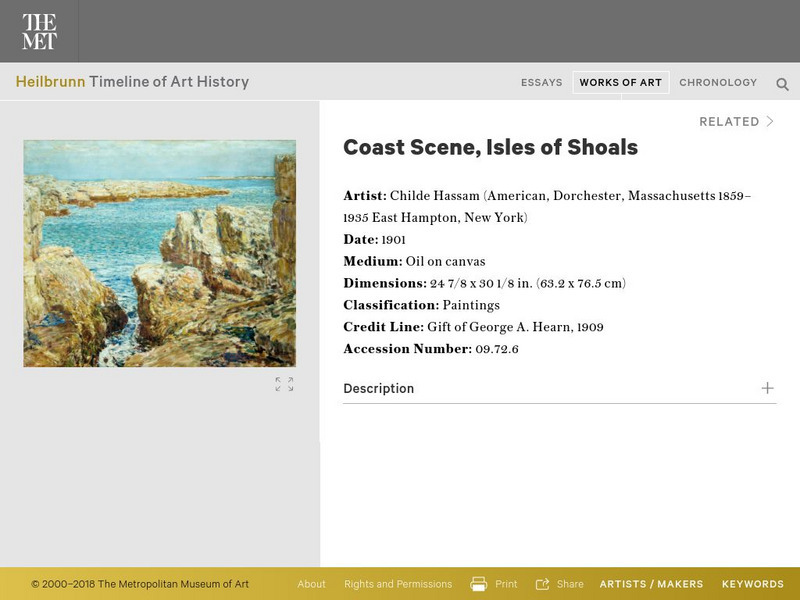Click the Coast Scene painting thumbnail
This screenshot has height=600, width=800.
(160, 253)
